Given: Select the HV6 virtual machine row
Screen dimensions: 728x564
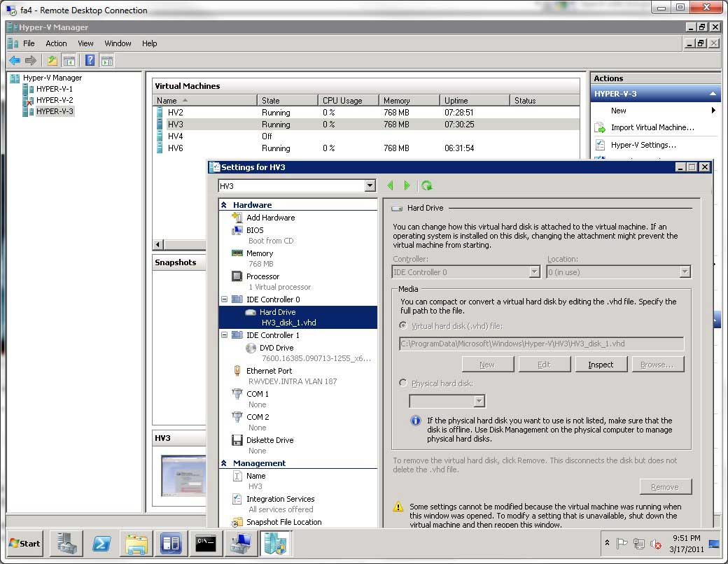Looking at the screenshot, I should click(366, 148).
